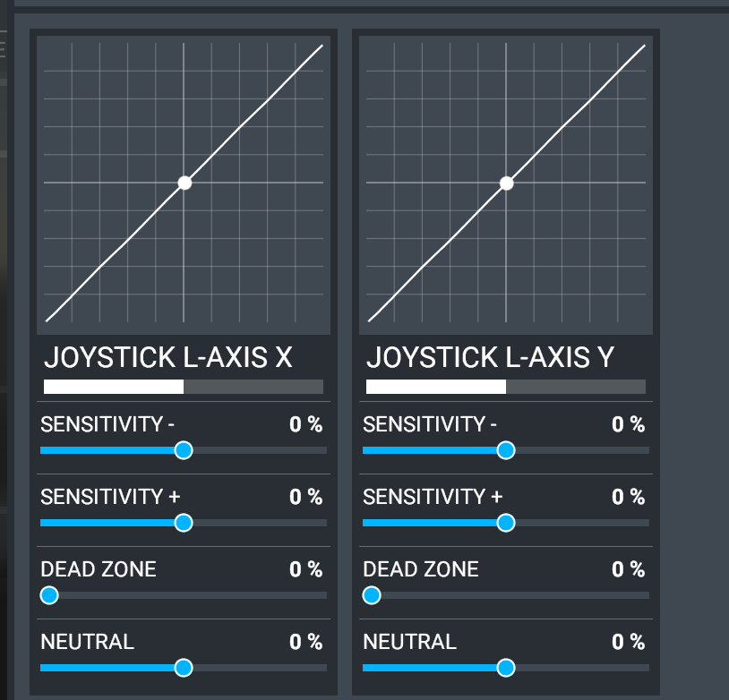Click Joystick L-Axis X Neutral slider handle
This screenshot has height=700, width=729.
(184, 668)
